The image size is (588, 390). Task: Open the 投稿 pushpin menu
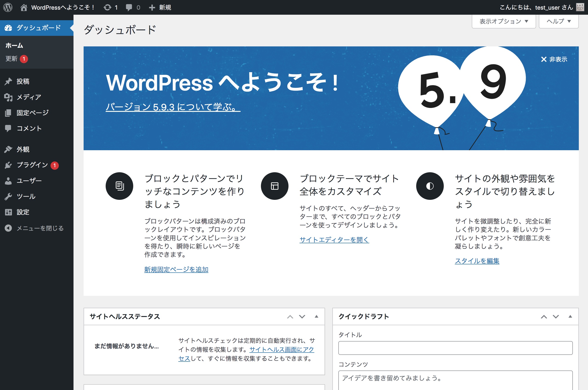(x=8, y=81)
